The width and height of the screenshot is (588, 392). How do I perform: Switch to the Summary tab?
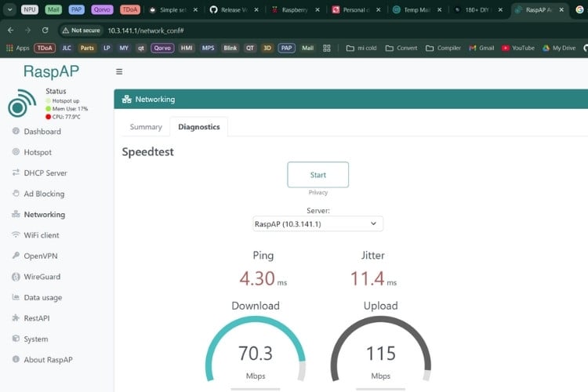tap(146, 127)
